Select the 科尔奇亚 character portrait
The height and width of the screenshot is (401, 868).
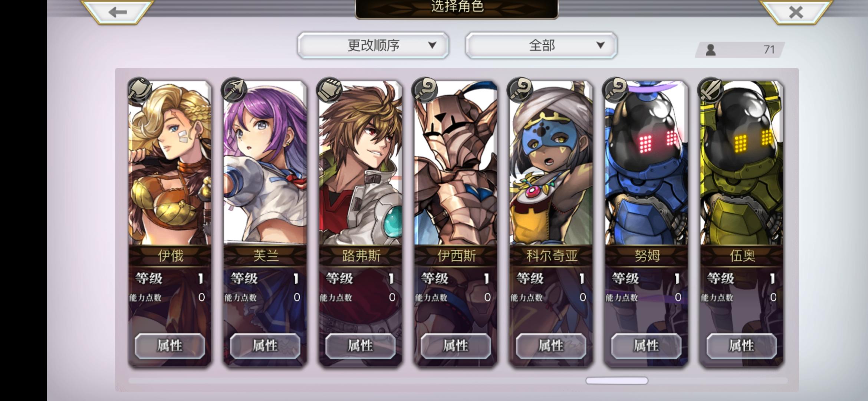[x=551, y=163]
